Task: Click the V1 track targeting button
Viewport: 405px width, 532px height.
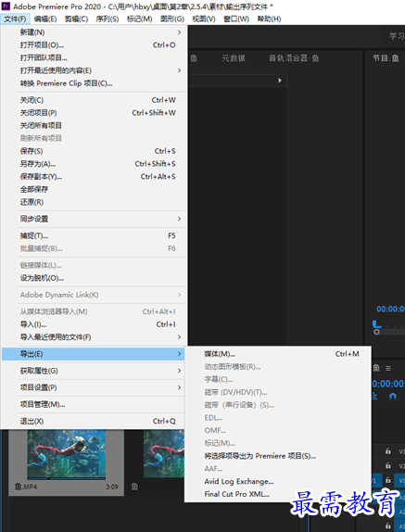Action: pyautogui.click(x=401, y=480)
